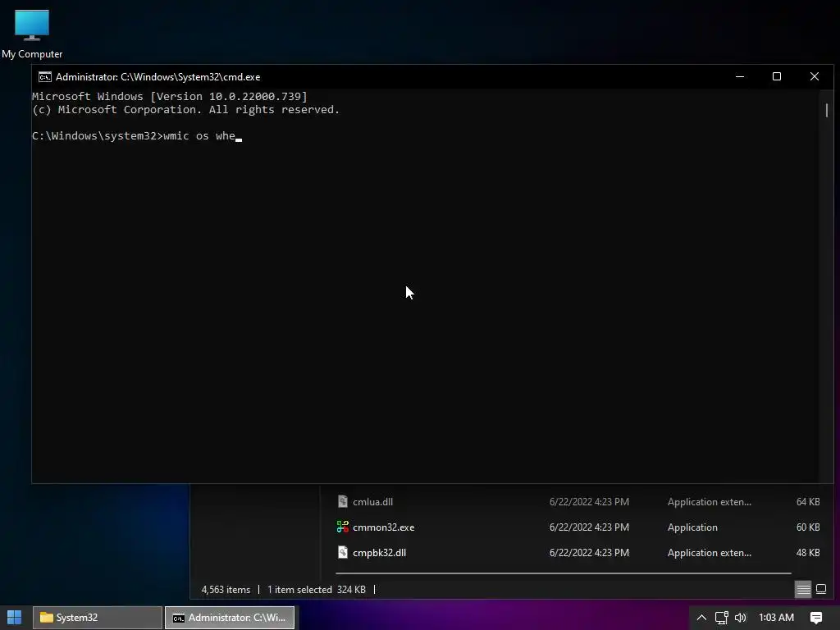Click the 1:03 AM taskbar clock
This screenshot has width=840, height=630.
point(776,617)
